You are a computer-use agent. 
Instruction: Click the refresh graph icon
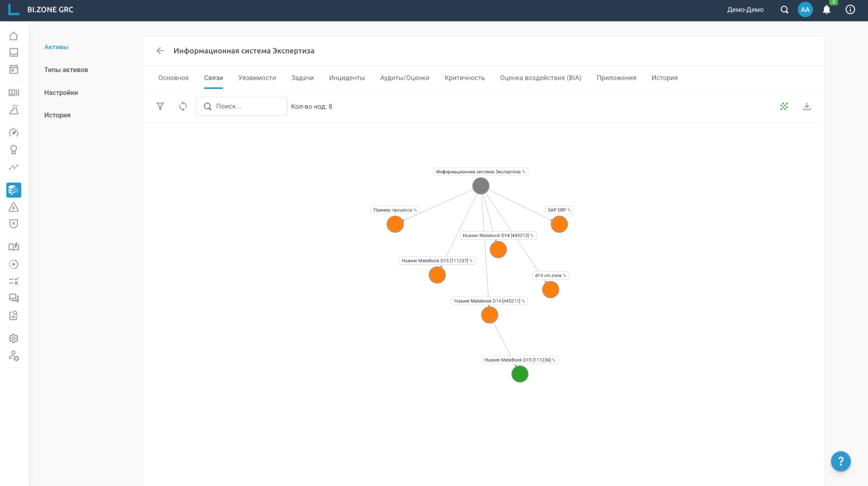click(183, 106)
